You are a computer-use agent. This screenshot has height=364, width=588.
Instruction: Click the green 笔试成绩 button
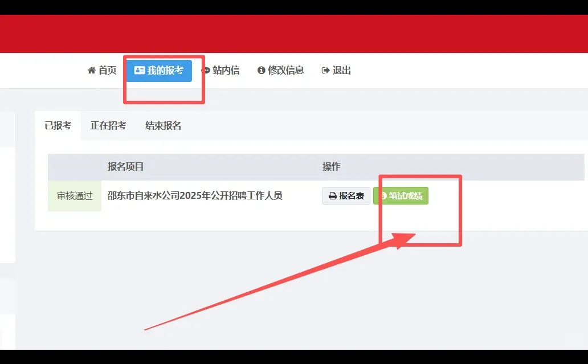point(401,195)
